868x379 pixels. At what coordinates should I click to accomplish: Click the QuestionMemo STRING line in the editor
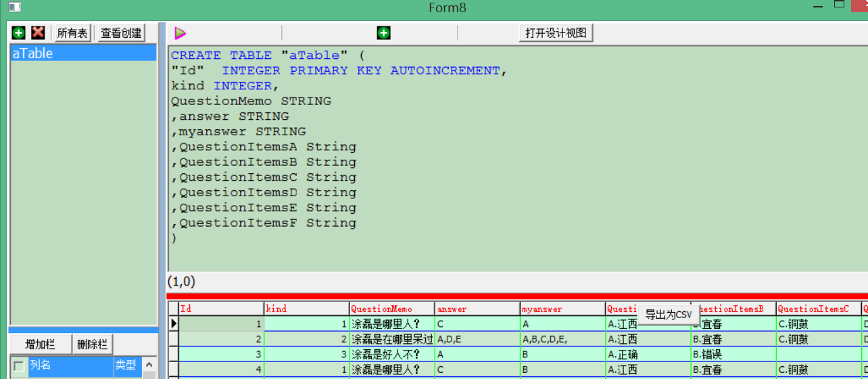click(x=251, y=101)
